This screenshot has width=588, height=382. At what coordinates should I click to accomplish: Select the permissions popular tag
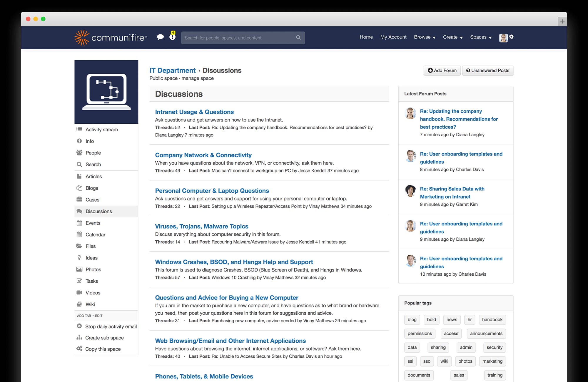click(x=420, y=334)
